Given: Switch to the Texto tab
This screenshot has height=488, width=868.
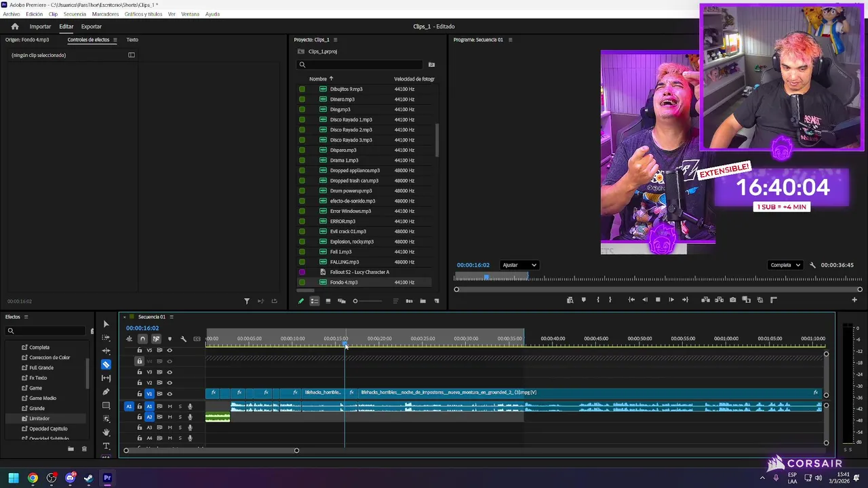Looking at the screenshot, I should coord(132,40).
